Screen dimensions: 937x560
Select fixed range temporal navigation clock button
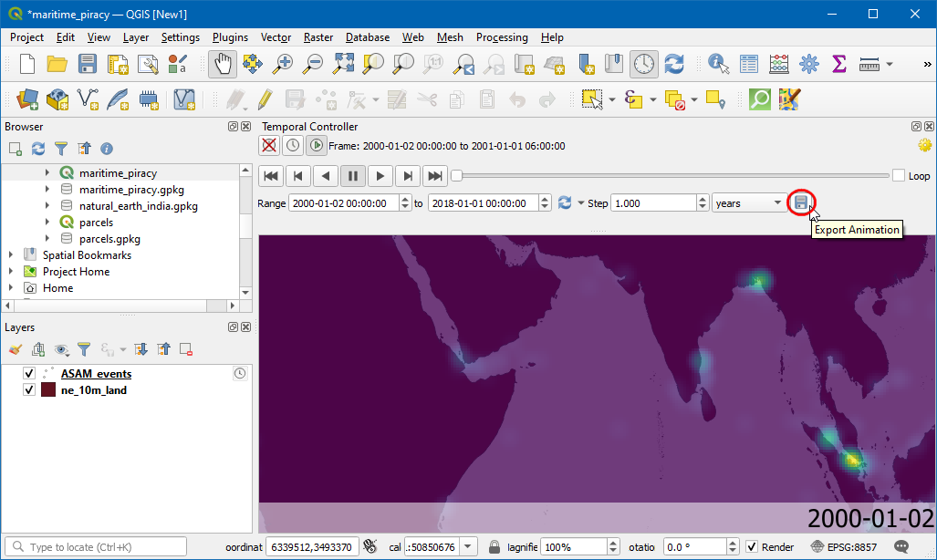click(x=292, y=145)
